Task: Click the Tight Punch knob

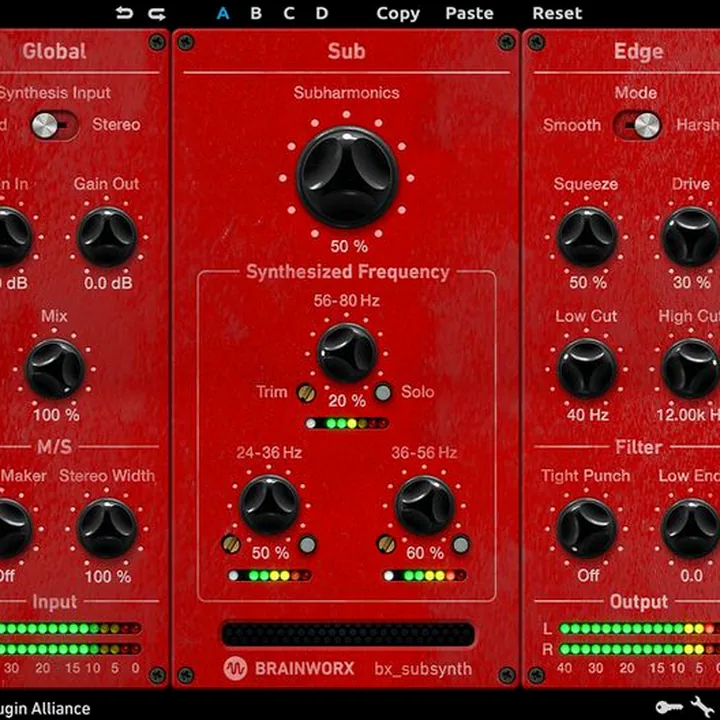Action: (587, 528)
